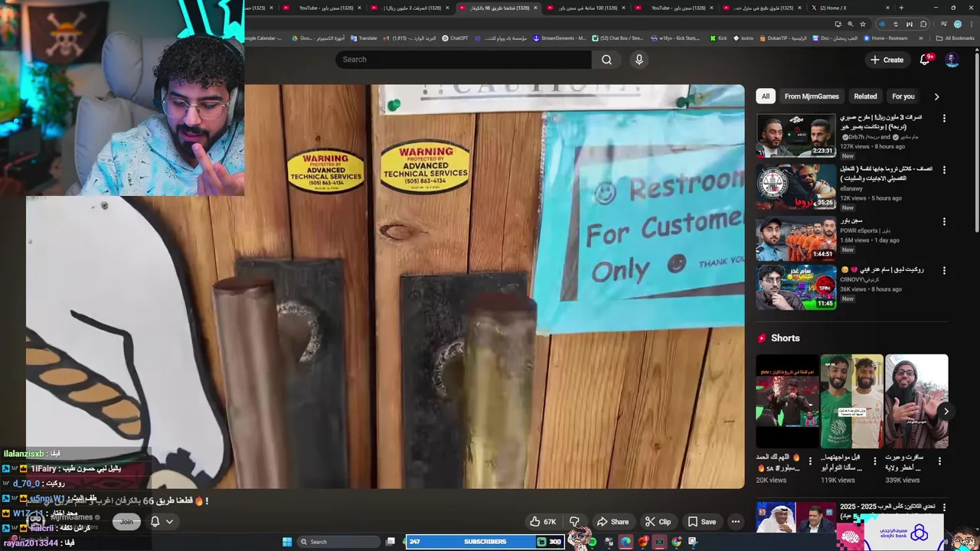The width and height of the screenshot is (980, 551).
Task: Select the For you filter chip
Action: [x=903, y=96]
